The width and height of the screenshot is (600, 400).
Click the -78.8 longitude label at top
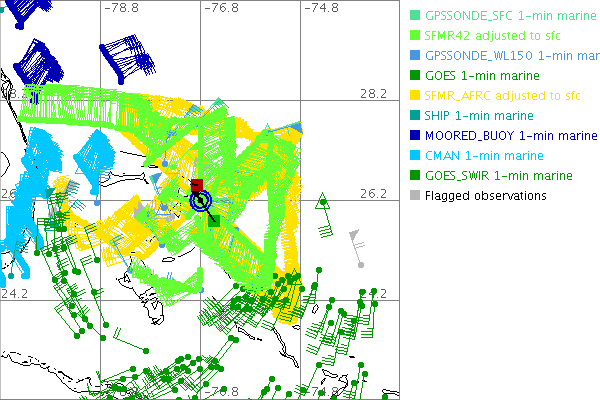coord(124,8)
